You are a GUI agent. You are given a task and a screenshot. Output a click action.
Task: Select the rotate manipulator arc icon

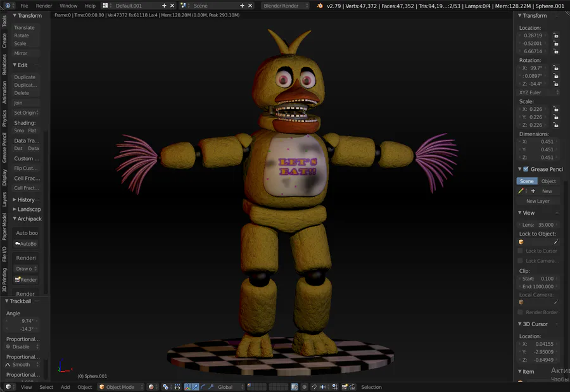(203, 387)
